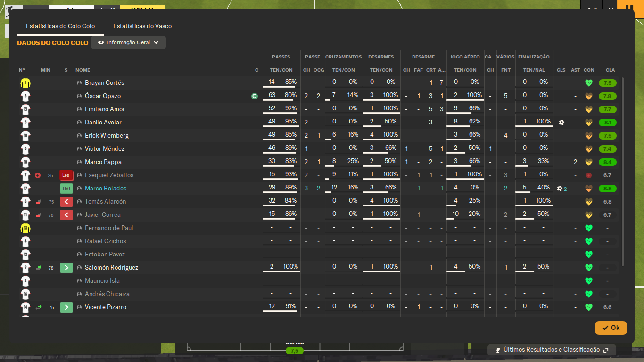Click the captain badge on Óscar Opazo
Image resolution: width=644 pixels, height=362 pixels.
point(255,96)
